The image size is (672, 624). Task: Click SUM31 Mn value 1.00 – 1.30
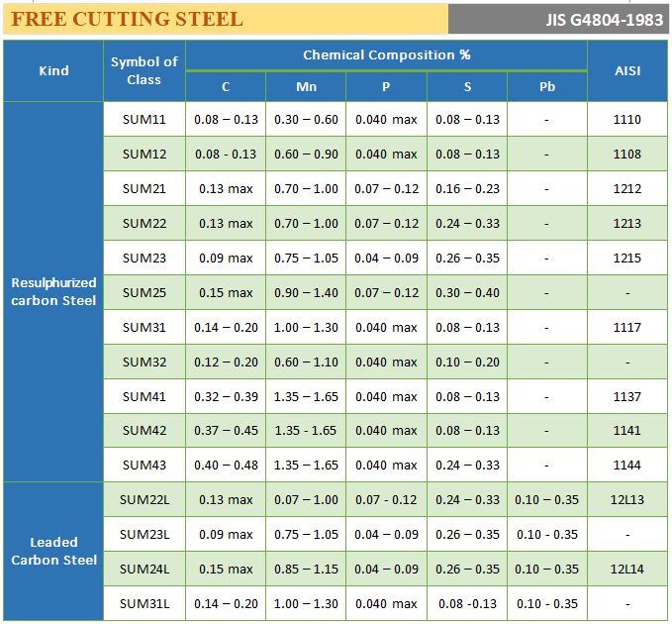[306, 328]
